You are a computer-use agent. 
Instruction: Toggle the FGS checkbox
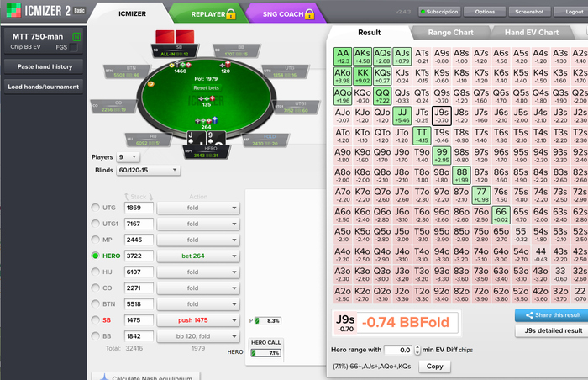[73, 47]
